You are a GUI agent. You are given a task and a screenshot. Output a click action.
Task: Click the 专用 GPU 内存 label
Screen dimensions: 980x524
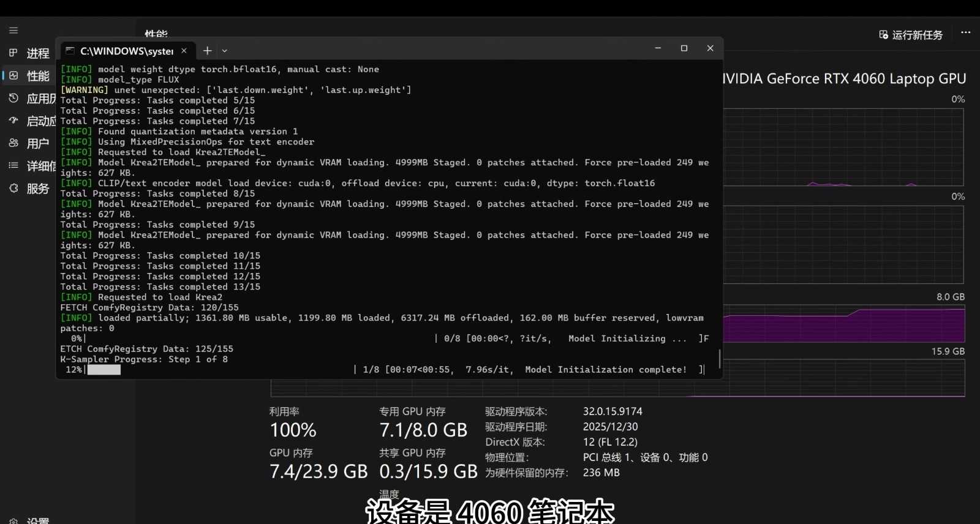point(412,412)
